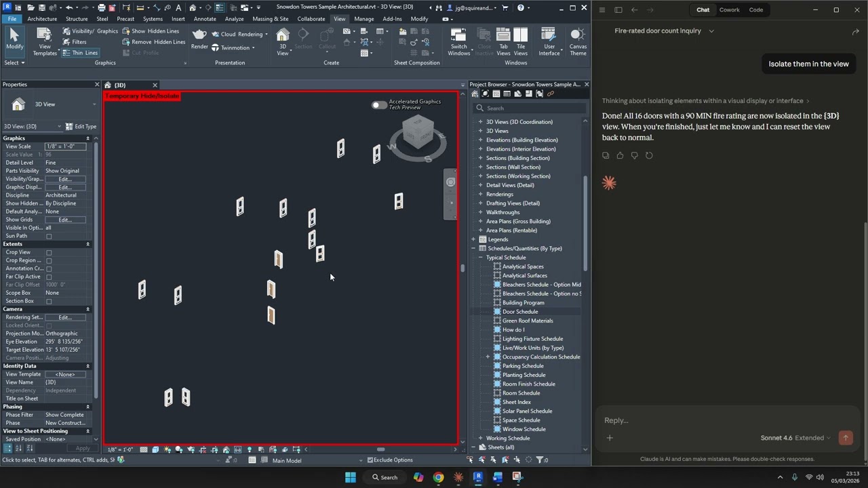
Task: Open the Architecture ribbon tab
Action: click(x=42, y=19)
